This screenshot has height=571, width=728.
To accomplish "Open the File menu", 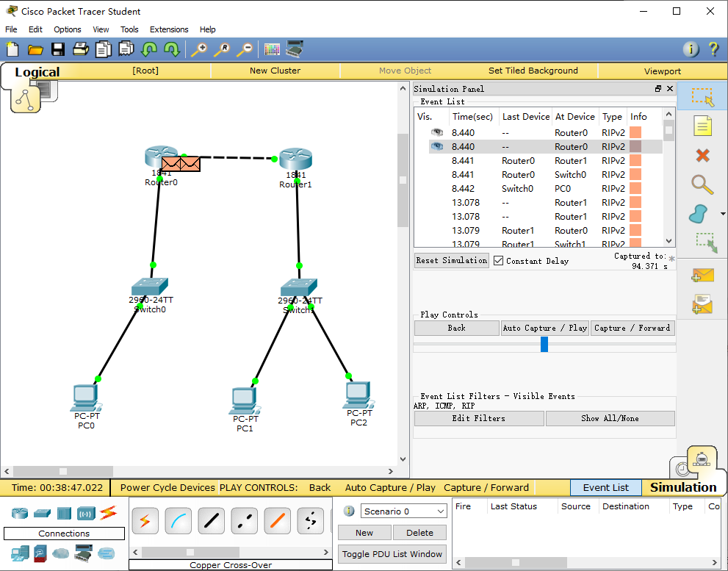I will tap(11, 29).
